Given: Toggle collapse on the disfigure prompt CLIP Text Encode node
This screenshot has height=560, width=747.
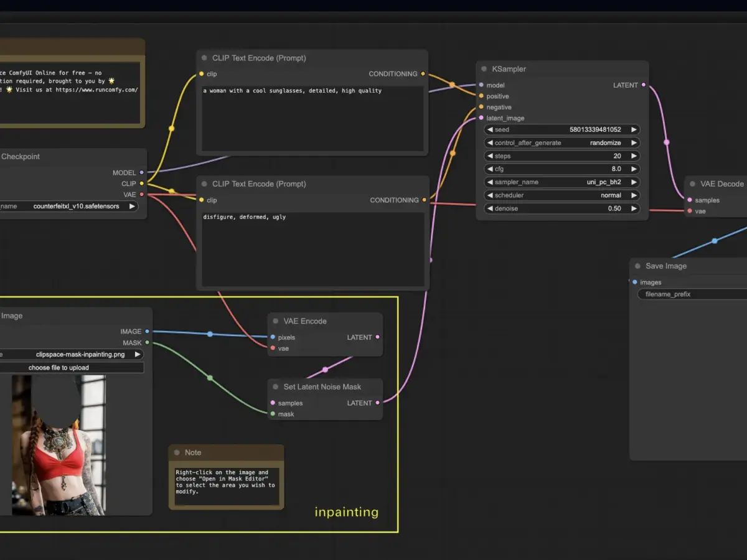Looking at the screenshot, I should (204, 184).
